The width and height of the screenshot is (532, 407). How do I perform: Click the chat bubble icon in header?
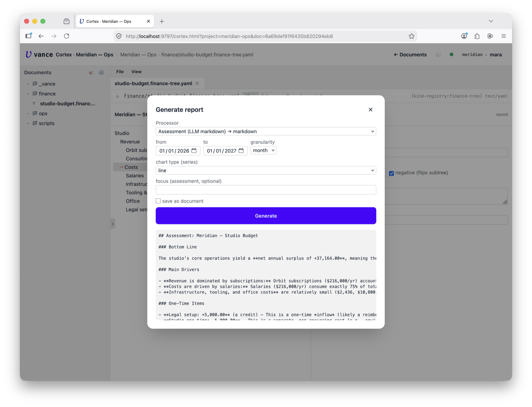click(x=438, y=55)
